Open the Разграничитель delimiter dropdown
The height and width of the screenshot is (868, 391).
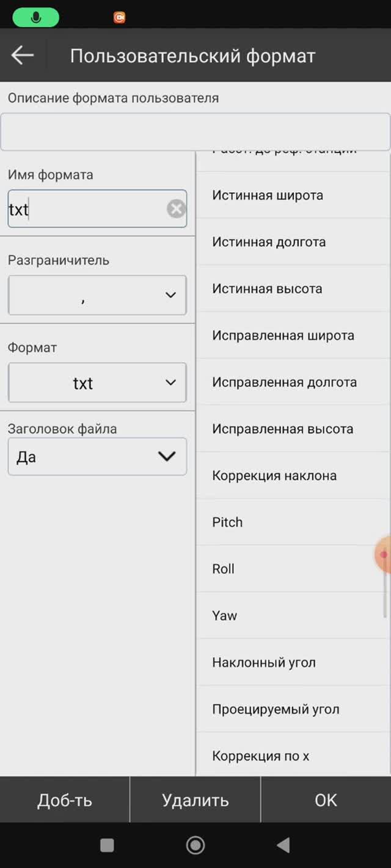pos(97,295)
